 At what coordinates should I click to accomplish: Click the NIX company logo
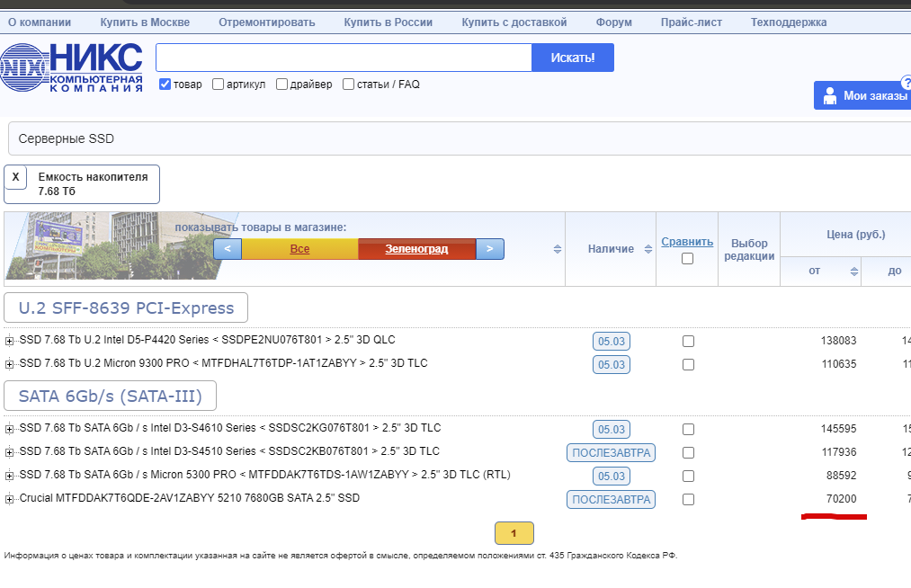coord(71,67)
